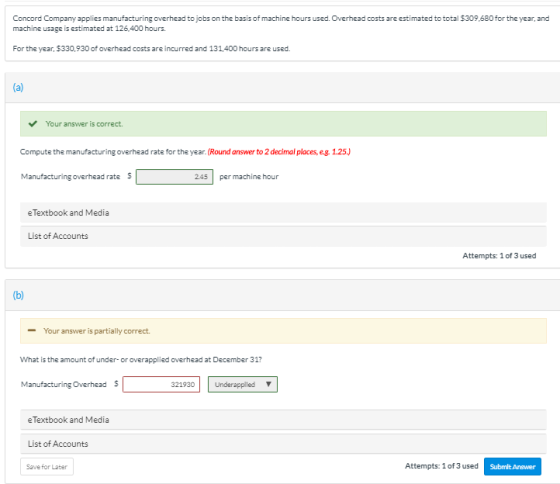
Task: Expand eTextbook and Media in part (b)
Action: (x=283, y=420)
